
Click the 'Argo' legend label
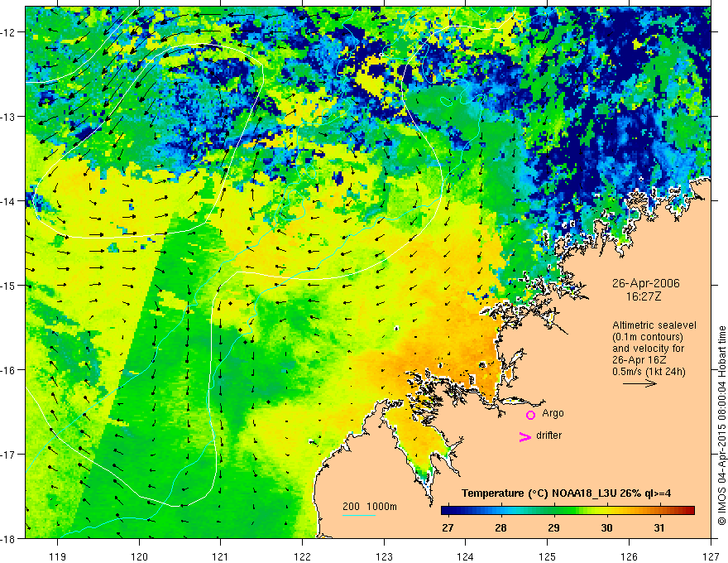pyautogui.click(x=553, y=413)
